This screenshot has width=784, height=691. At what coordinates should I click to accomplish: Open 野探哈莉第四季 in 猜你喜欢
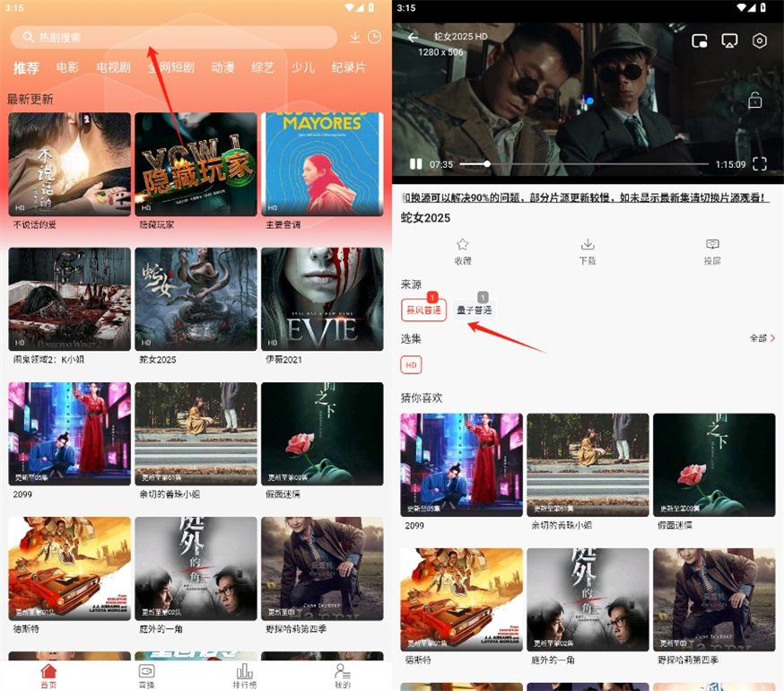pos(714,599)
